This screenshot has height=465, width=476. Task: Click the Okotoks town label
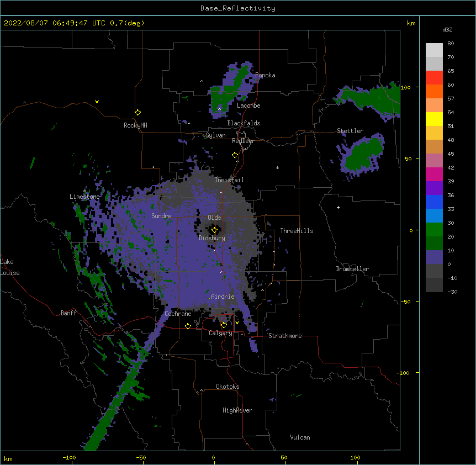point(228,387)
